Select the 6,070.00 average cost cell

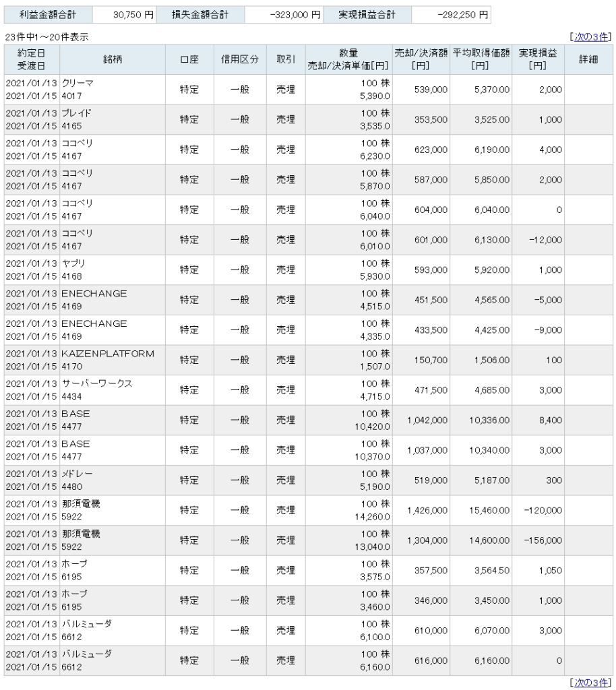point(481,631)
